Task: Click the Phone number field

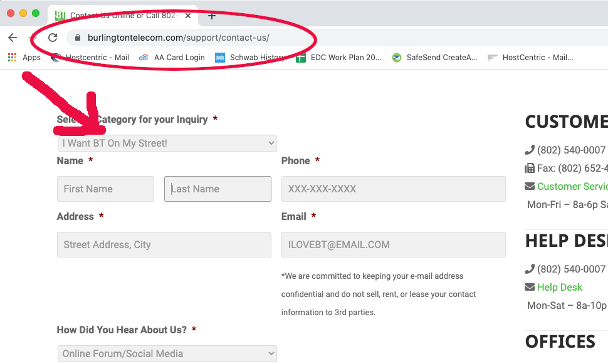Action: point(394,189)
